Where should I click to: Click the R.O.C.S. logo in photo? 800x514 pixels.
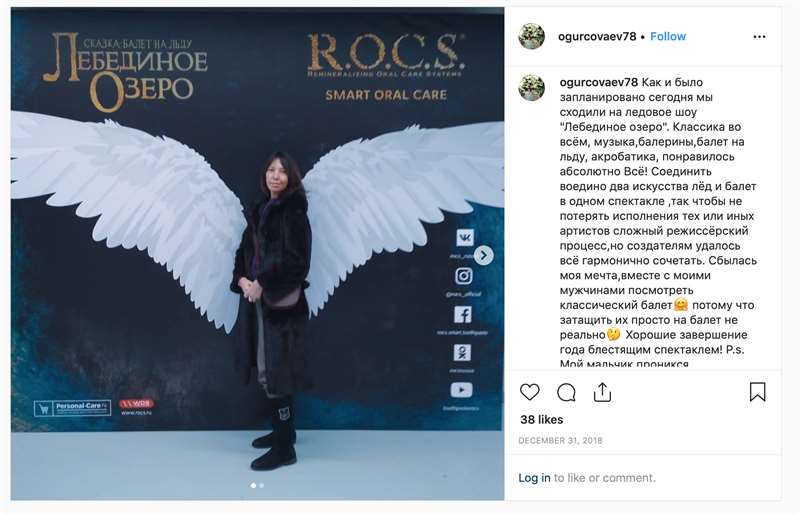386,55
